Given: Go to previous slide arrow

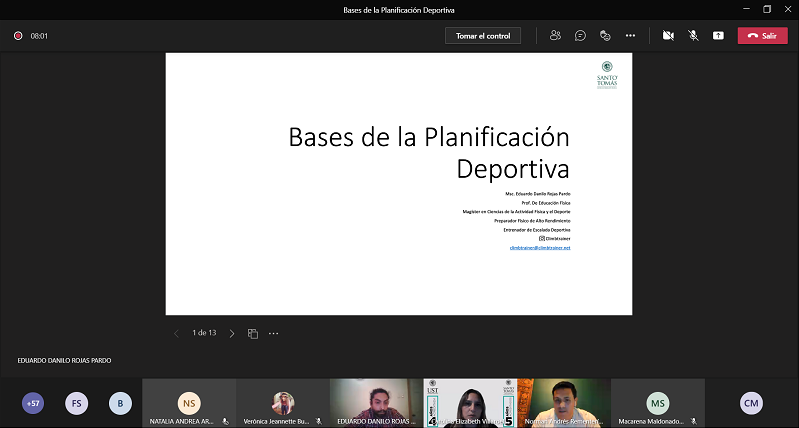Looking at the screenshot, I should pos(176,333).
